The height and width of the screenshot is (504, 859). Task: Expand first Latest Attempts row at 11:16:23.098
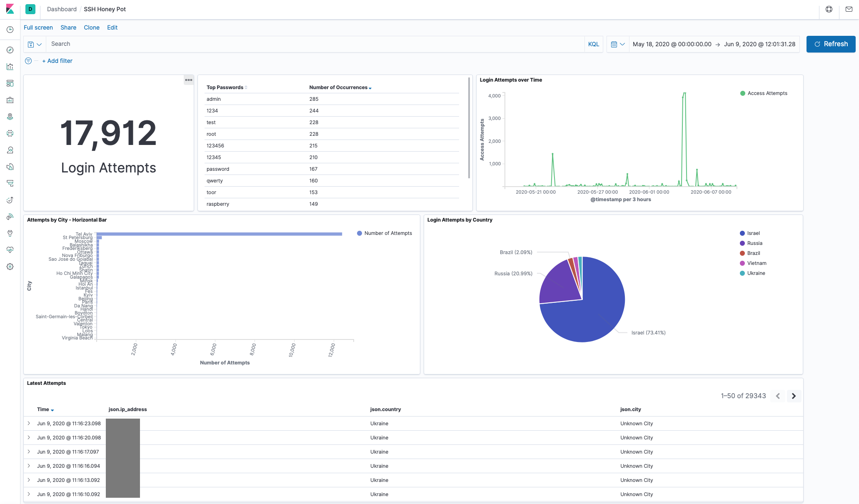[29, 423]
